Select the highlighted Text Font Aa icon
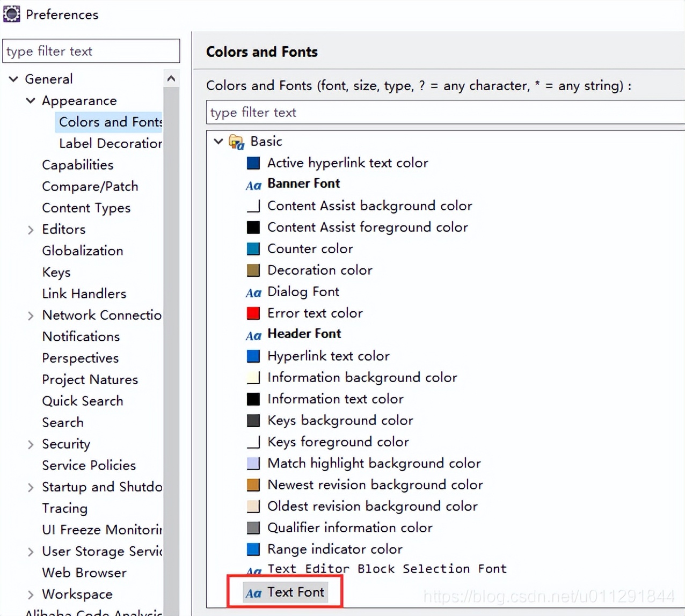The height and width of the screenshot is (616, 685). click(x=253, y=593)
